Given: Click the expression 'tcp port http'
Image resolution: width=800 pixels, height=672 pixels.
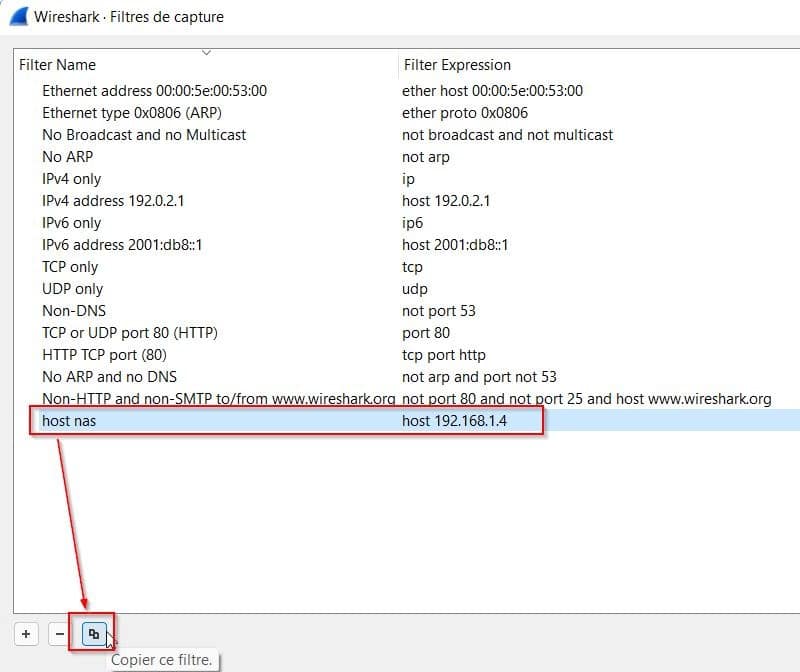Looking at the screenshot, I should (x=444, y=355).
